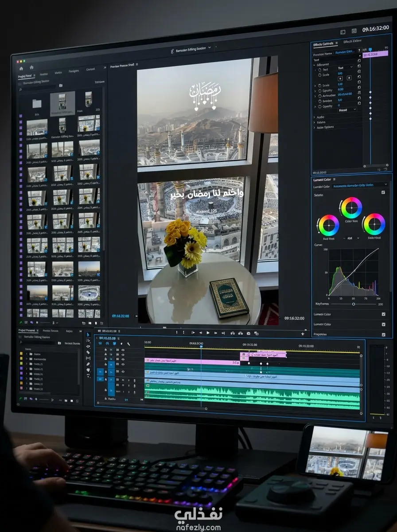This screenshot has height=532, width=397.
Task: Uncheck the Properties checkbox in Lumetri panel
Action: [x=383, y=335]
